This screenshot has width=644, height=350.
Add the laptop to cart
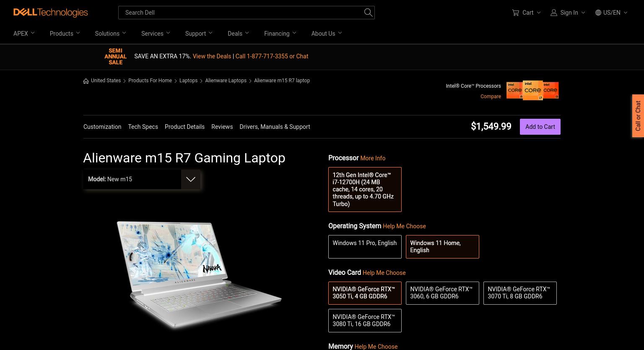click(x=540, y=127)
